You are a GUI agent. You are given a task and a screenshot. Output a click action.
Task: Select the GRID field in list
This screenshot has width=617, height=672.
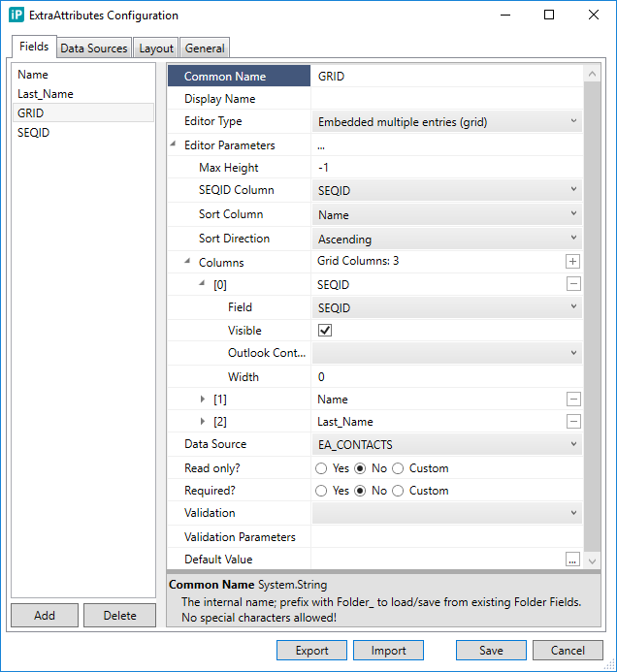point(83,113)
